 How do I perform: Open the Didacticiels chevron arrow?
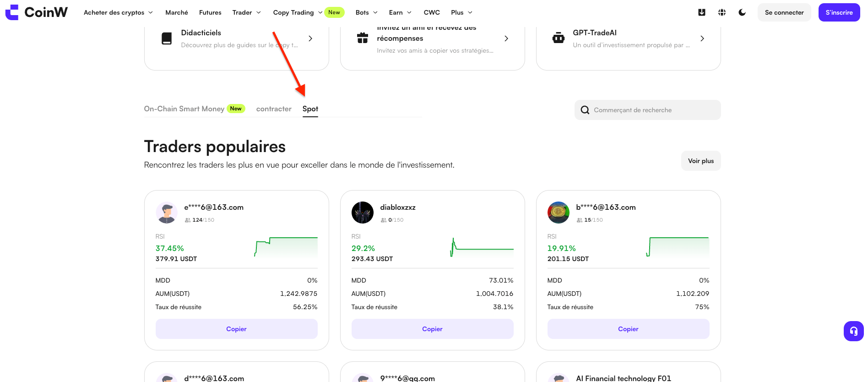(310, 38)
